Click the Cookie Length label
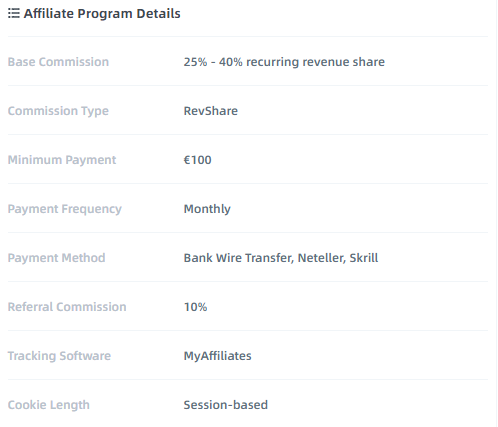Viewport: 498px width, 427px height. point(49,405)
